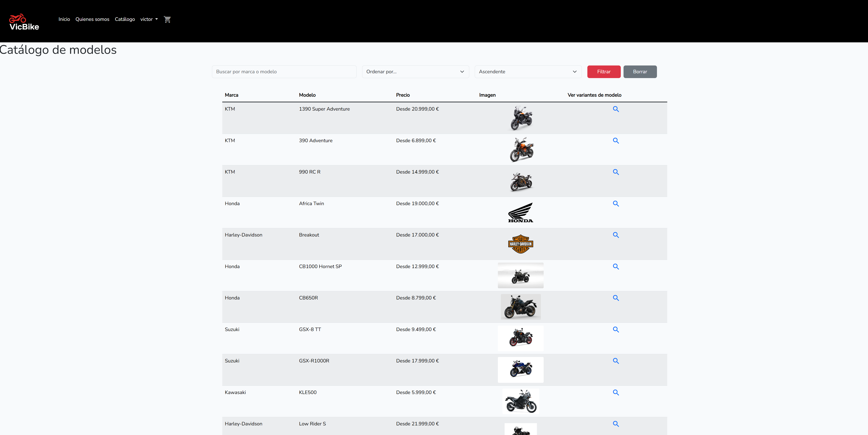
Task: Go to Inicio page
Action: 64,19
